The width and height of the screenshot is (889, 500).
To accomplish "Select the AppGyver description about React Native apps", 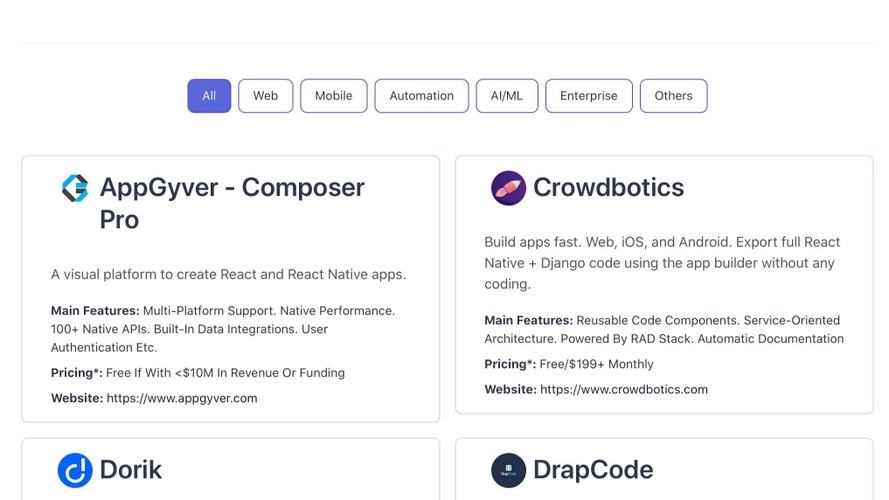I will [x=228, y=274].
